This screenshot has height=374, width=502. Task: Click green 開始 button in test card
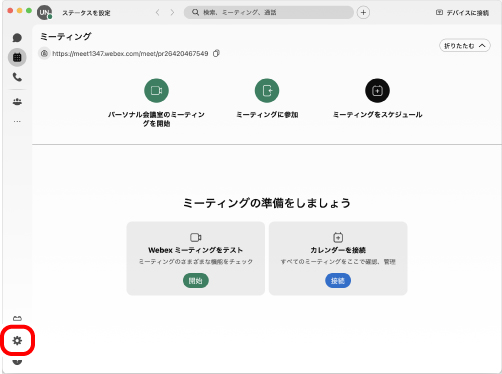tap(196, 281)
